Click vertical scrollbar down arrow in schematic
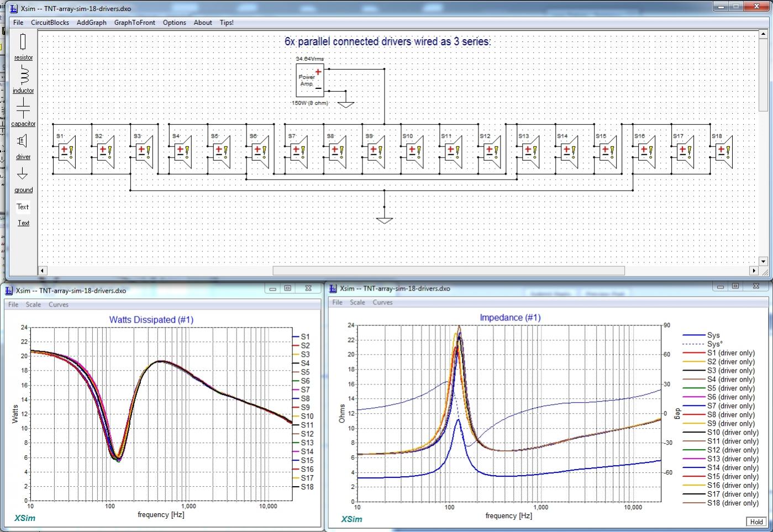773x532 pixels. 764,261
